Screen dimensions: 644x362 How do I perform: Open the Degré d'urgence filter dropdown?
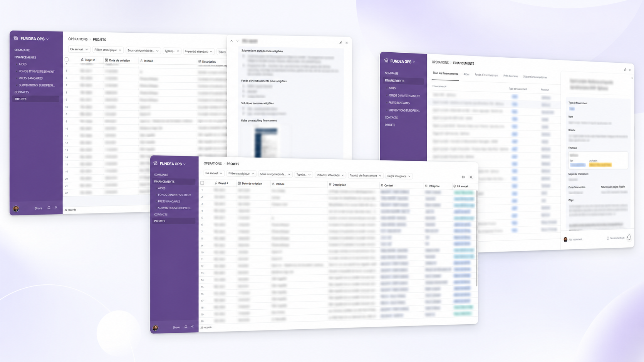pos(399,176)
